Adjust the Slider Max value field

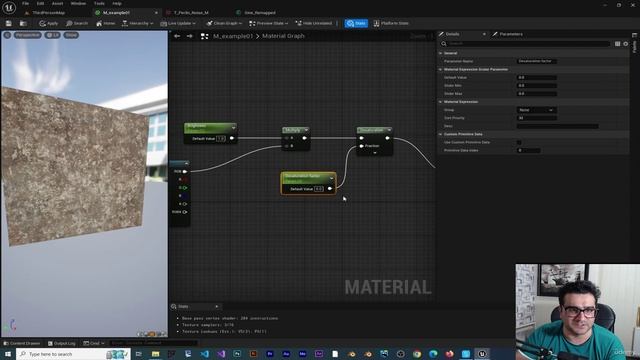[537, 93]
